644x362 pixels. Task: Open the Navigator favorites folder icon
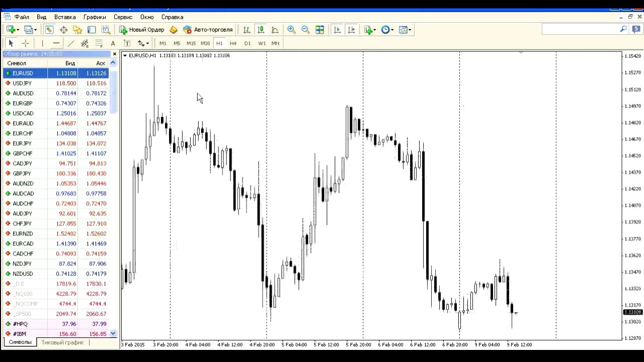[77, 30]
